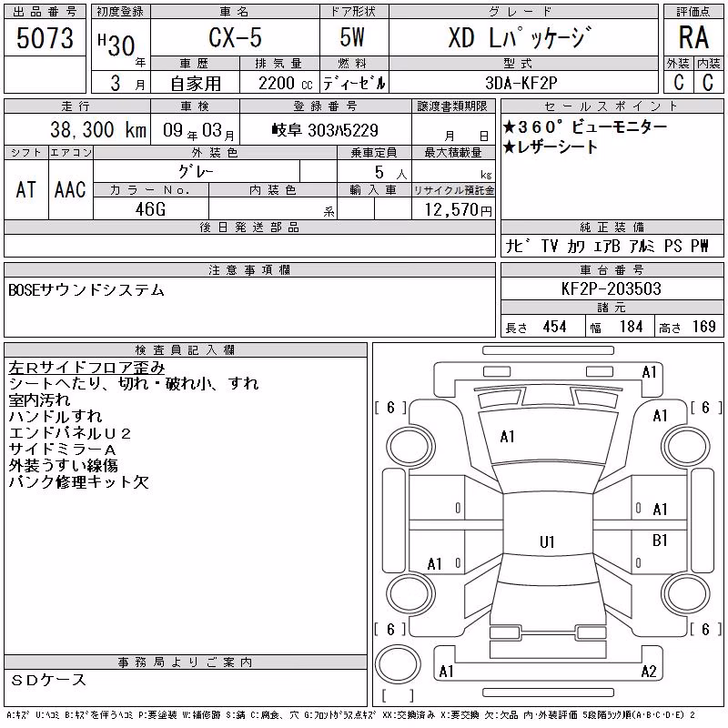Select the height value 169
The height and width of the screenshot is (728, 728).
[703, 327]
